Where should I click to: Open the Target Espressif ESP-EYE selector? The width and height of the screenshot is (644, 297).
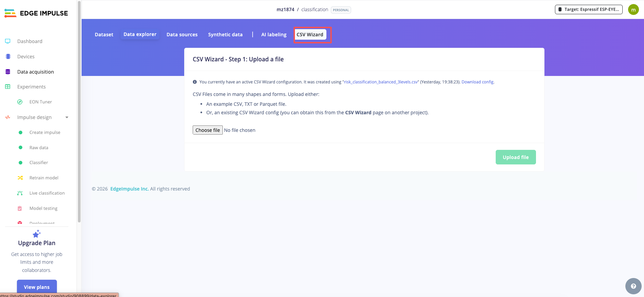point(588,9)
